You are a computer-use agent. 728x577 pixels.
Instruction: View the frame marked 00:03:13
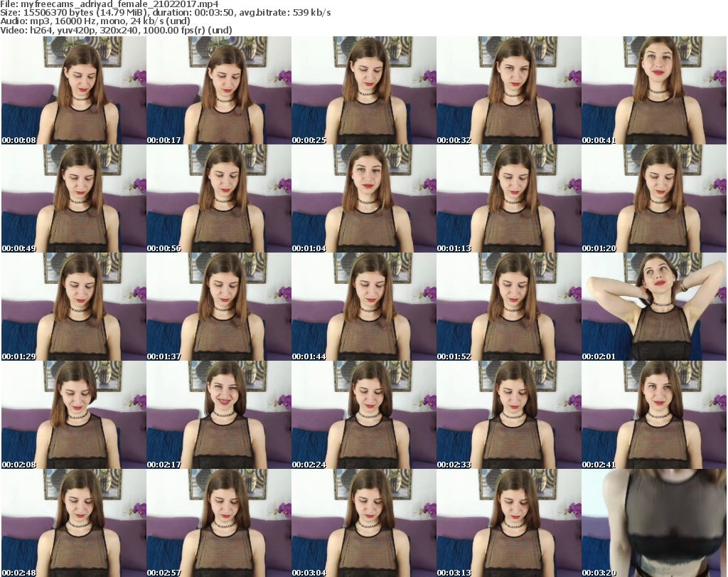click(x=509, y=523)
